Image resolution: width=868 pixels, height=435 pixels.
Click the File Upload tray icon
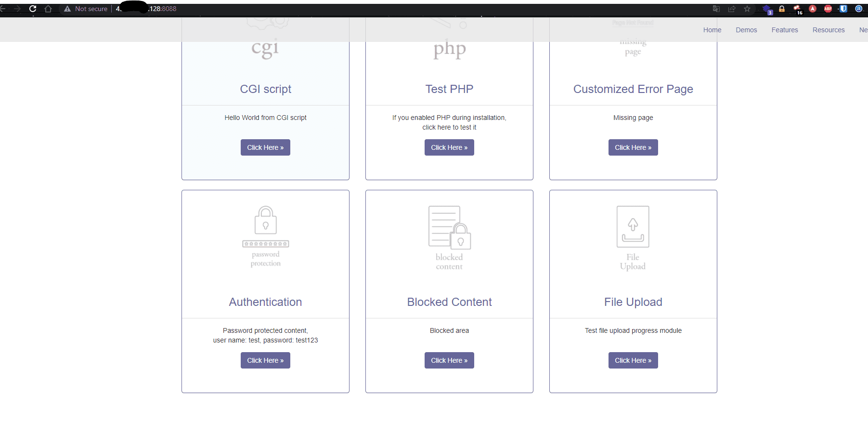pyautogui.click(x=633, y=226)
